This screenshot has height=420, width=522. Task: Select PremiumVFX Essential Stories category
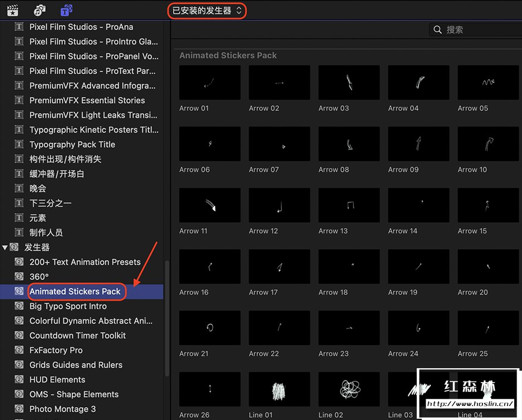pyautogui.click(x=81, y=100)
